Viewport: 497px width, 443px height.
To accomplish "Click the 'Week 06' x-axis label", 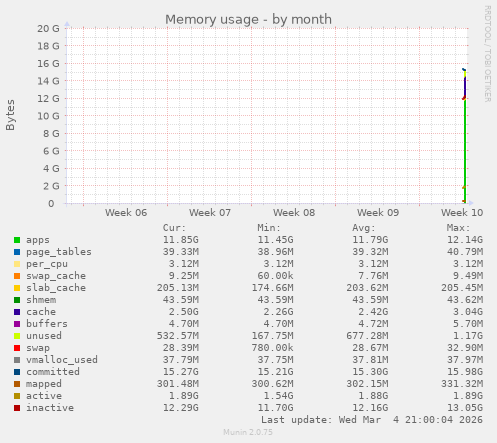I will [x=126, y=213].
